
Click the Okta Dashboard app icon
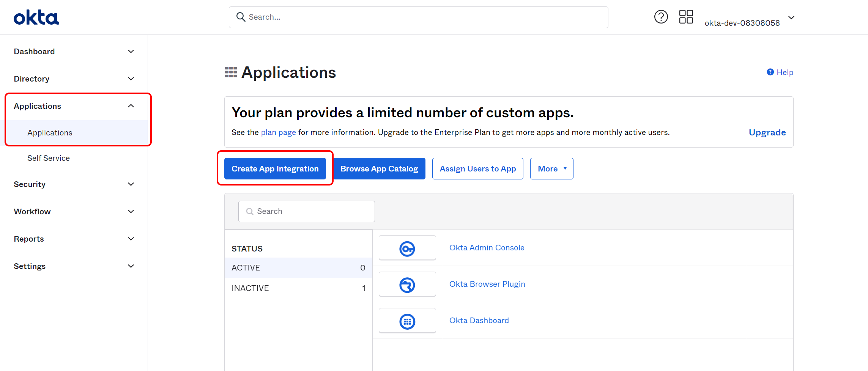(x=407, y=321)
